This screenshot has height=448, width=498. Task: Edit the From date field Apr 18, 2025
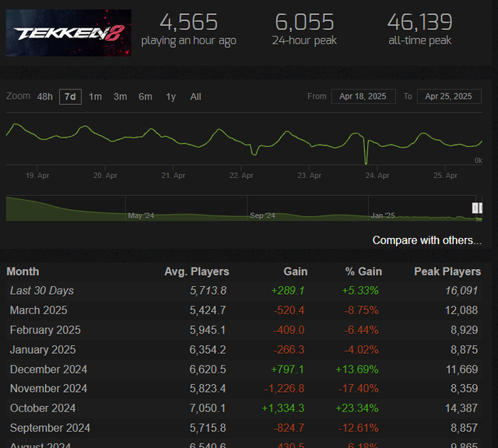pos(363,96)
